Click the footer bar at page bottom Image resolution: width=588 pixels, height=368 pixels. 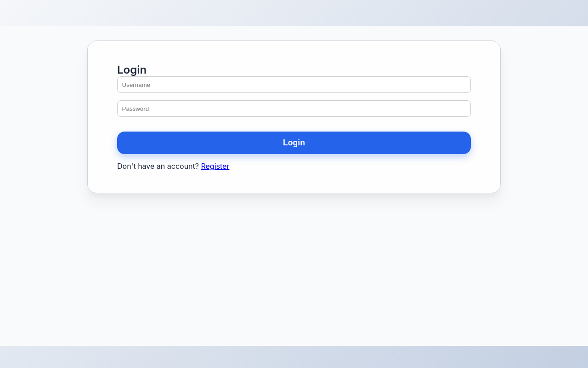point(294,357)
